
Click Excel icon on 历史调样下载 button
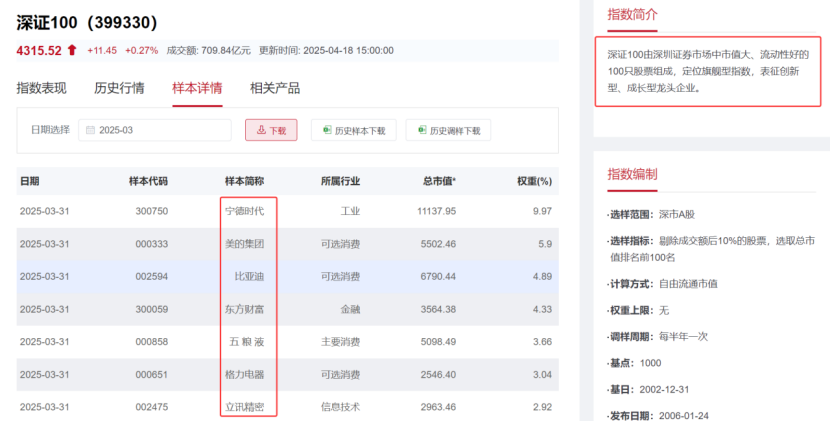[421, 130]
